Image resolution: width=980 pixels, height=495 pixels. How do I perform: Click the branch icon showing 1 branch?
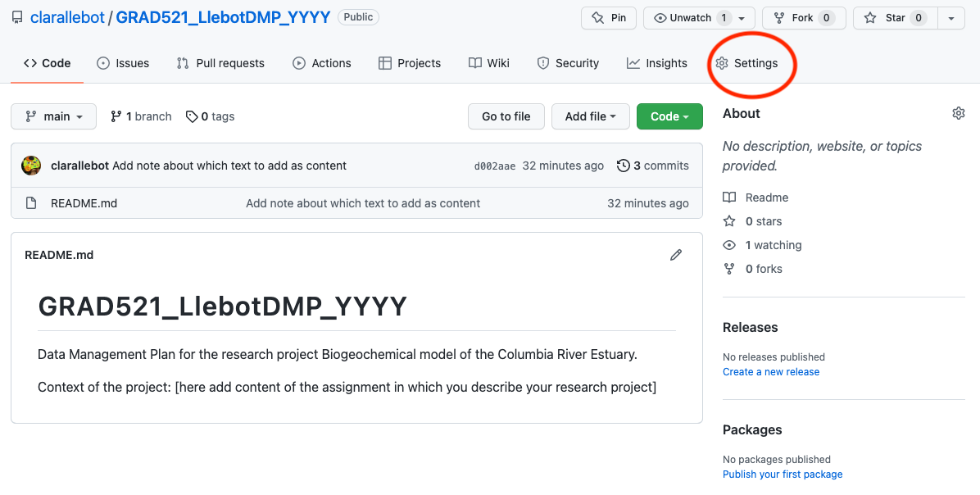(116, 116)
